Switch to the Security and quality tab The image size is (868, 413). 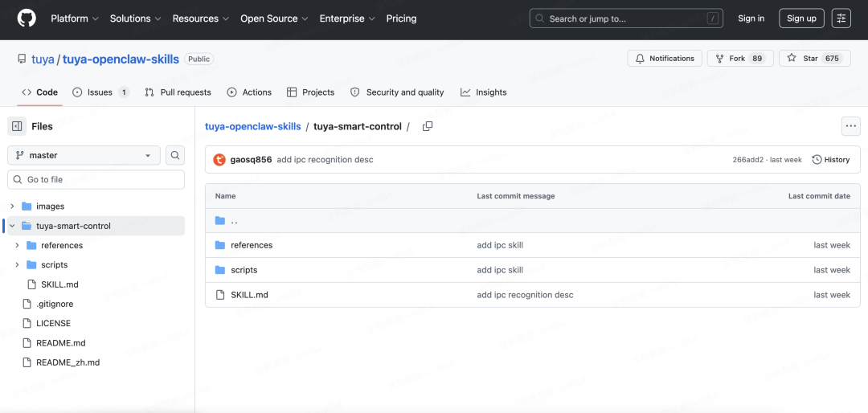click(398, 92)
